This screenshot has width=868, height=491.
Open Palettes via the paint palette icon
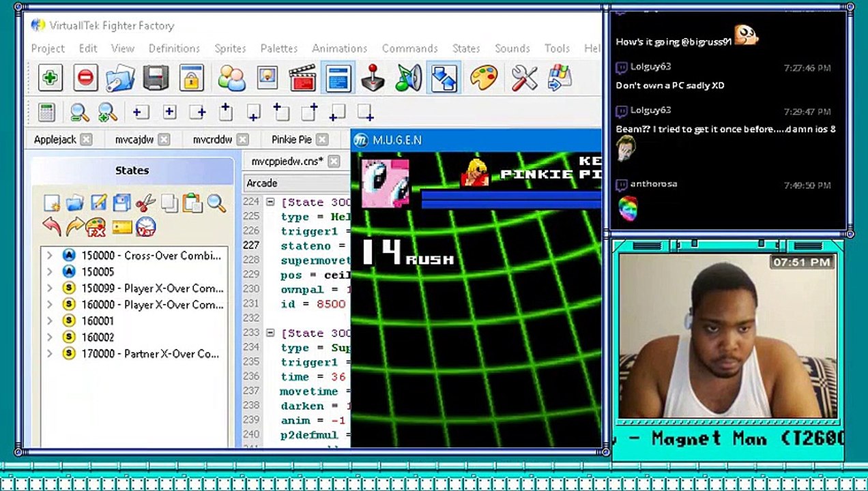(x=484, y=78)
